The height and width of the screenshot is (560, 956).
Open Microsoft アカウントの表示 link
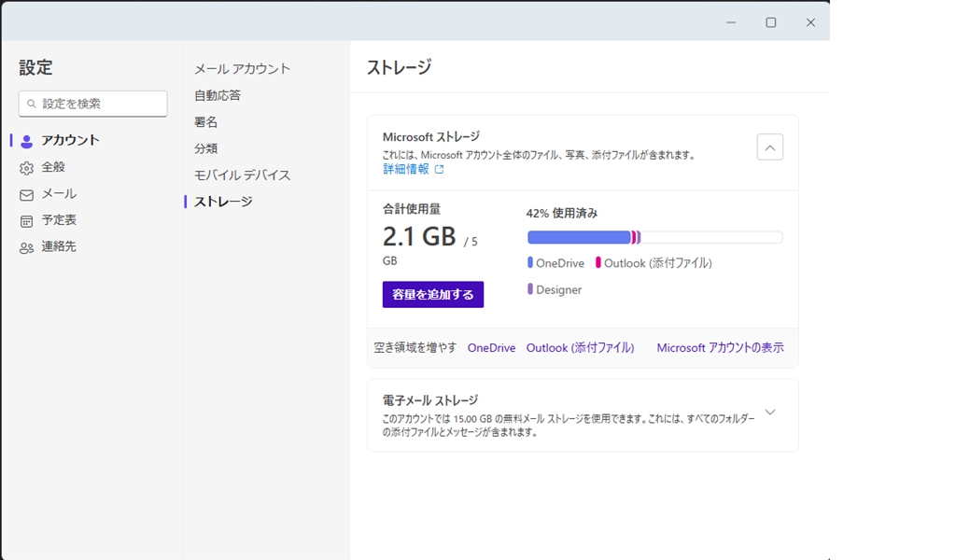[720, 348]
